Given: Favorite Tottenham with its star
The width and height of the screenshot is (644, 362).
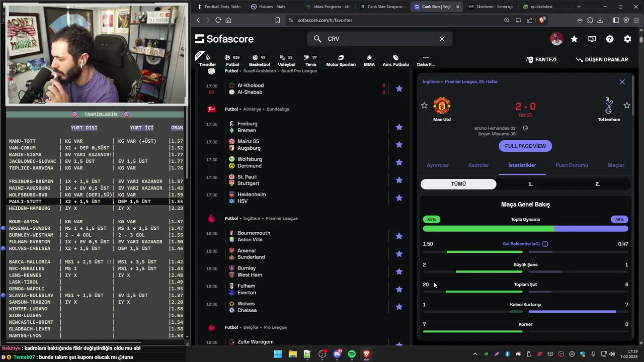Looking at the screenshot, I should coord(627,106).
